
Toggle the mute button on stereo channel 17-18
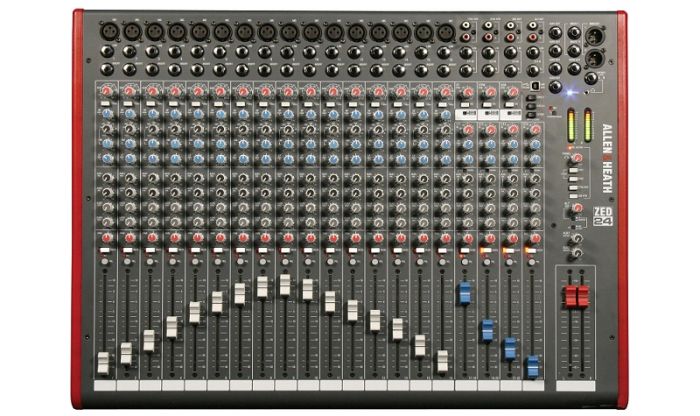coord(465,251)
